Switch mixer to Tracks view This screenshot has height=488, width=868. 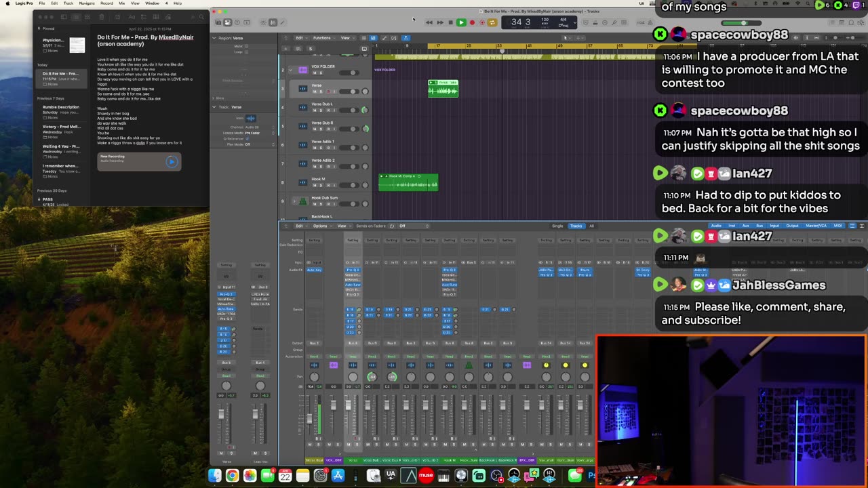[x=576, y=226]
